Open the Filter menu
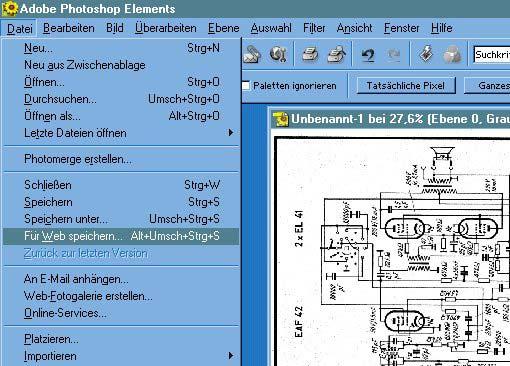 coord(314,28)
